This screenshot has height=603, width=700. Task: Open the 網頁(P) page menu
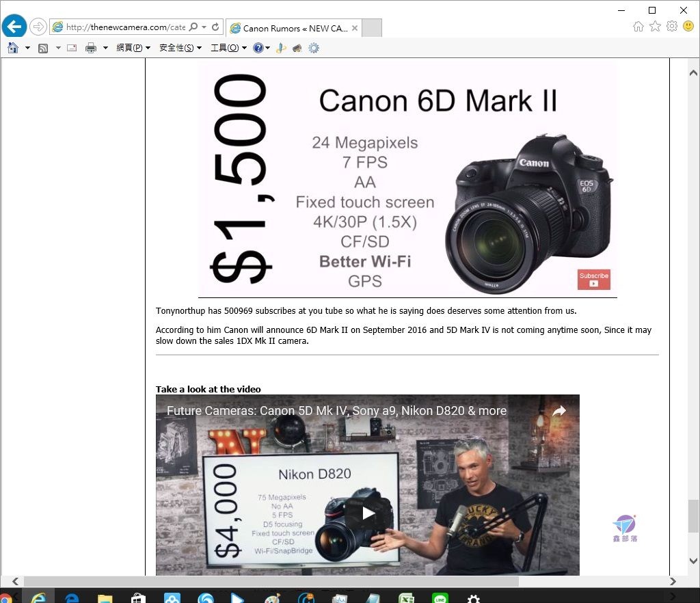(133, 48)
